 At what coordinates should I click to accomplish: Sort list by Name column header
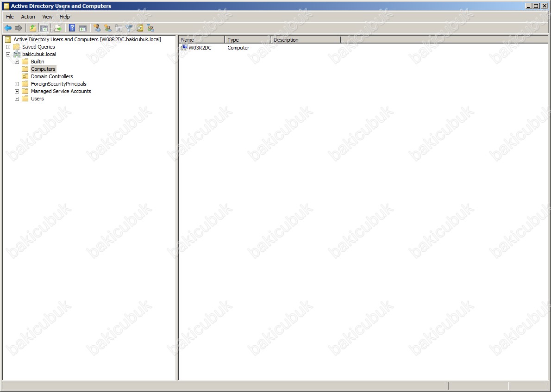point(202,40)
